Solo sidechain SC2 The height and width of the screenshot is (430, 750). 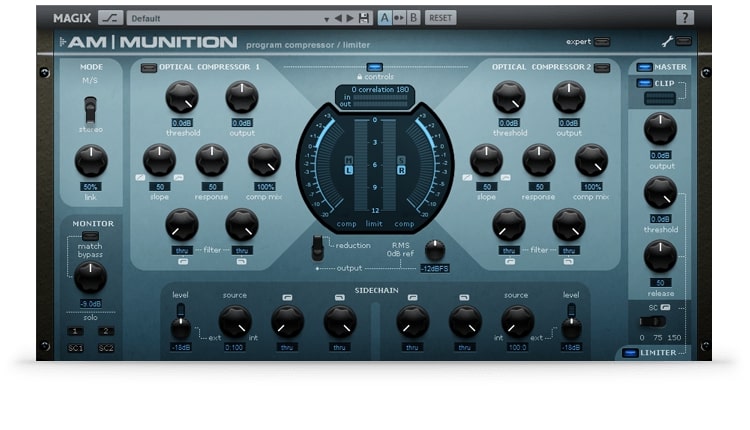(106, 348)
